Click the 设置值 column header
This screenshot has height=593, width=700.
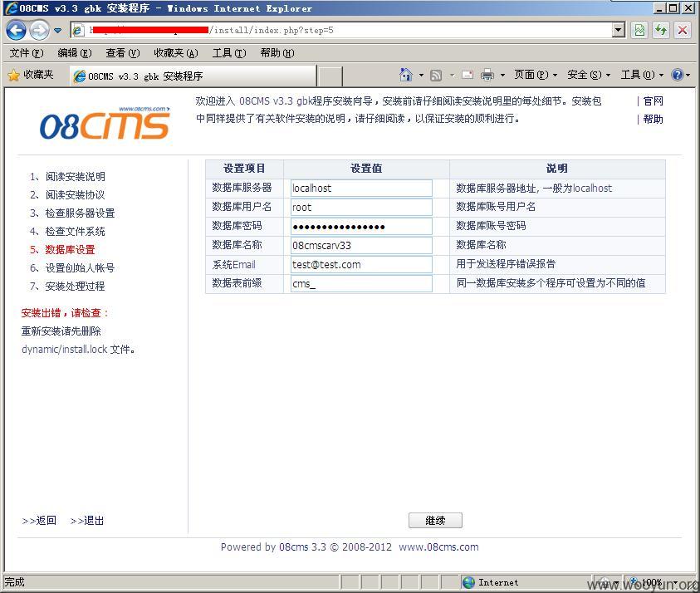pyautogui.click(x=366, y=169)
